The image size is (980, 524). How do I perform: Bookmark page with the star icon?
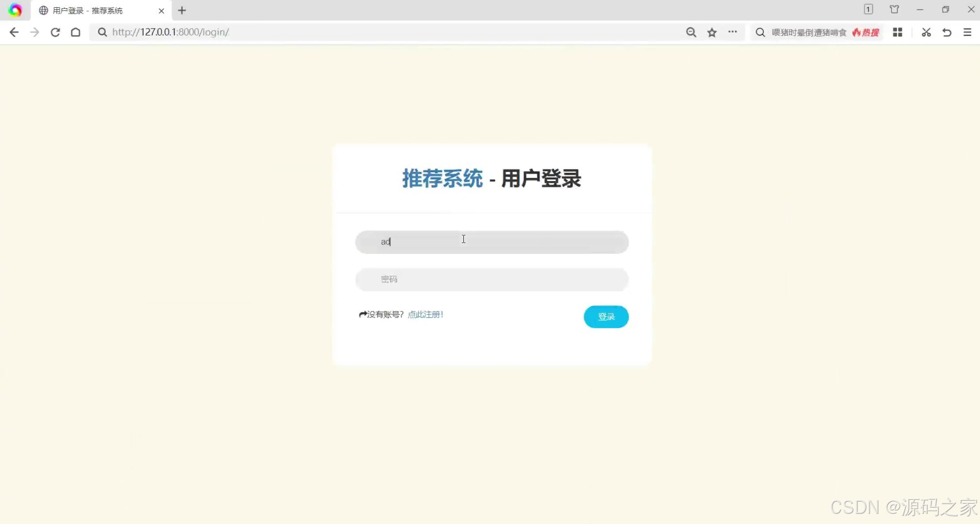pyautogui.click(x=712, y=32)
